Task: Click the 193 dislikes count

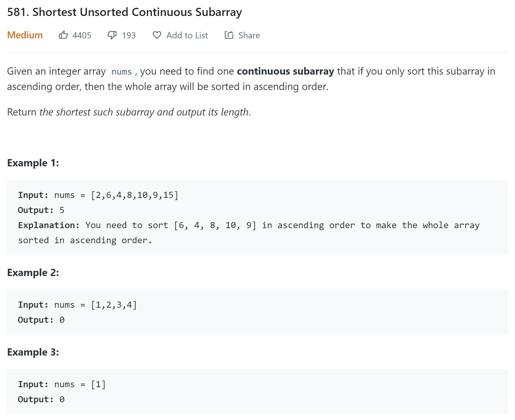Action: (x=129, y=35)
